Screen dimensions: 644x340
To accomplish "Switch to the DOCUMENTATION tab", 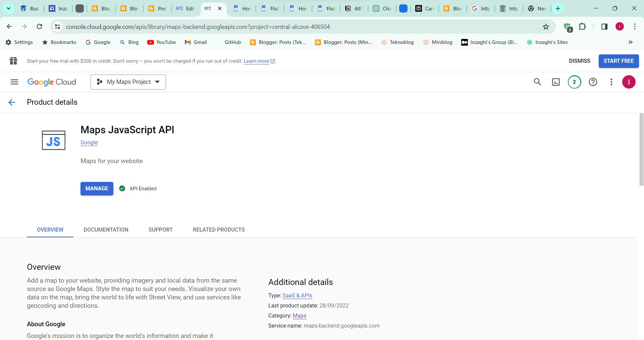I will 106,230.
